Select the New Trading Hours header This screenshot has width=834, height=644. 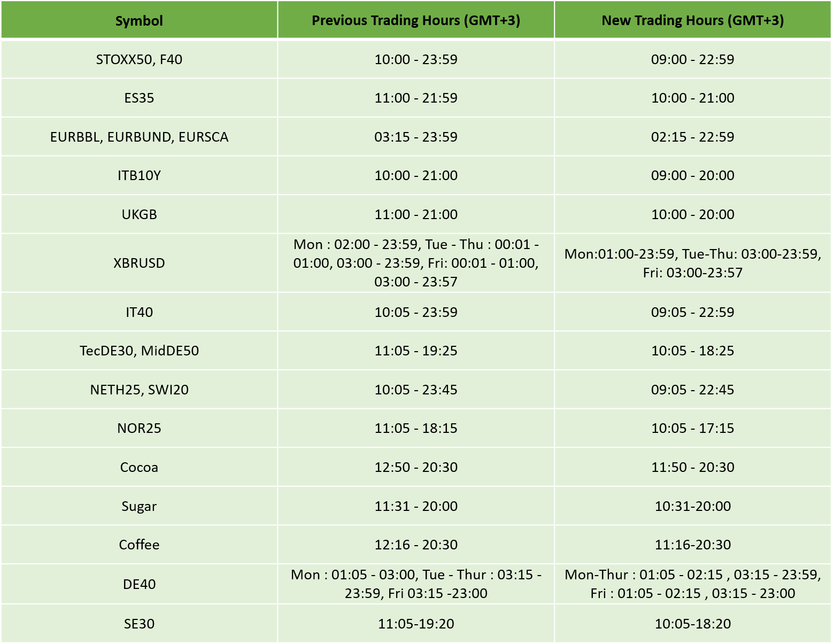coord(693,20)
